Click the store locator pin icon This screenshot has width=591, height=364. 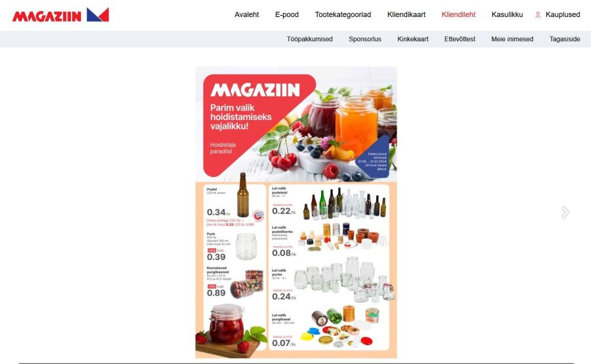point(538,14)
